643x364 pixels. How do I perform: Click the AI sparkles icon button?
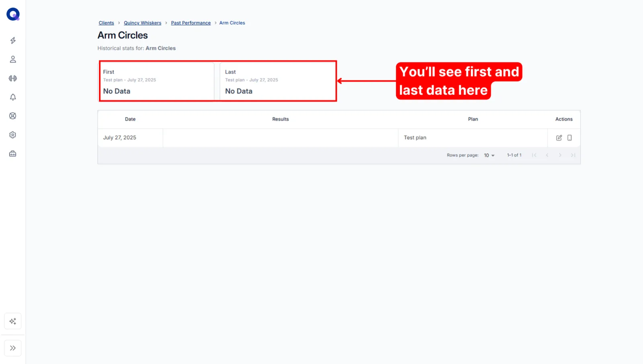coord(13,321)
